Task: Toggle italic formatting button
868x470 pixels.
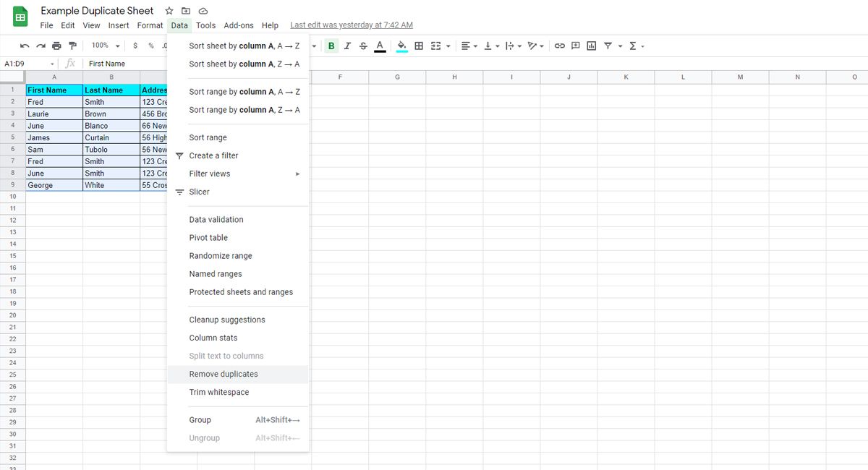Action: 347,46
